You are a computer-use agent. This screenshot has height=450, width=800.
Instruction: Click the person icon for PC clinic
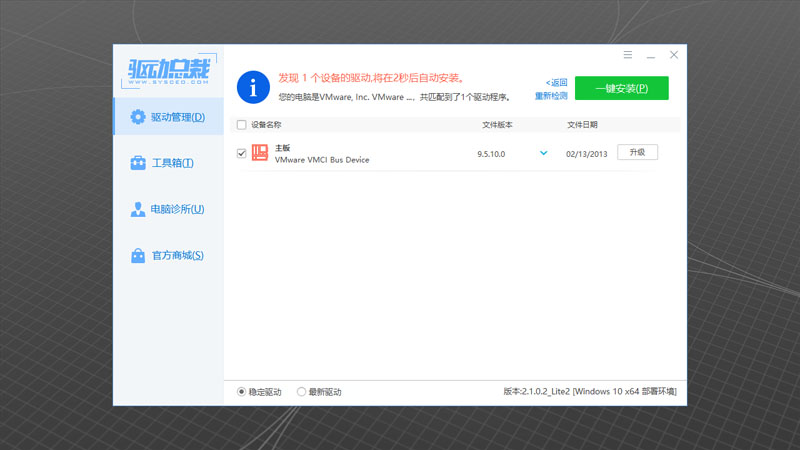(138, 209)
